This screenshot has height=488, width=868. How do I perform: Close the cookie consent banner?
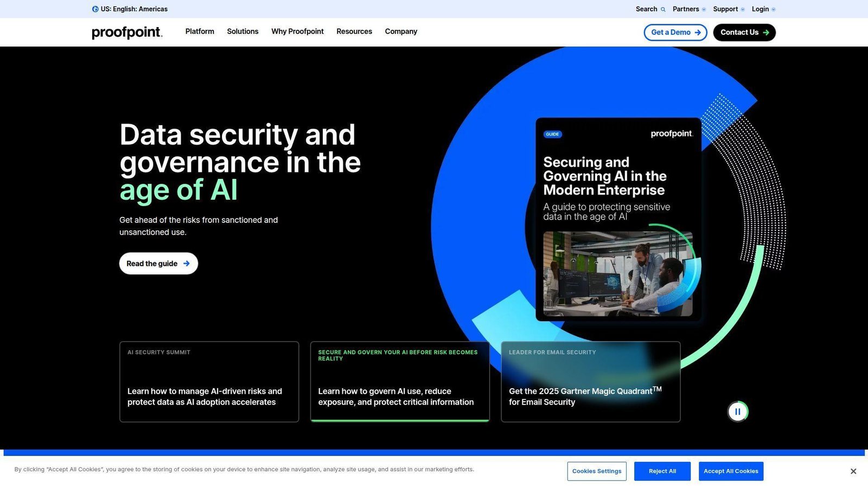click(x=853, y=471)
